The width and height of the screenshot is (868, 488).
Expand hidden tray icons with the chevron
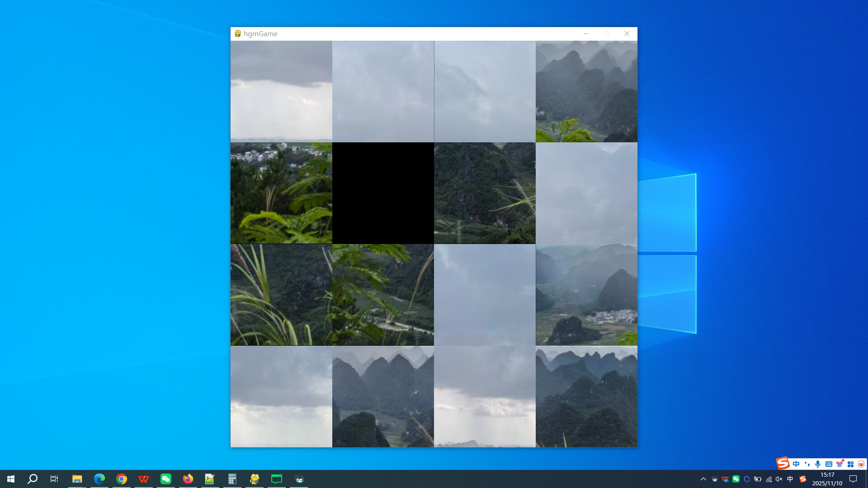click(x=704, y=479)
